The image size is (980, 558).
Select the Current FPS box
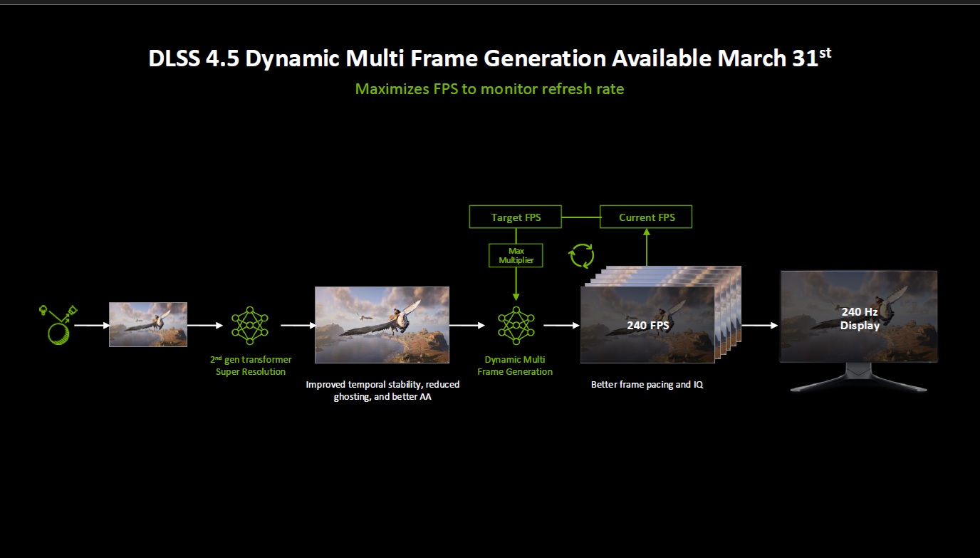pyautogui.click(x=646, y=217)
